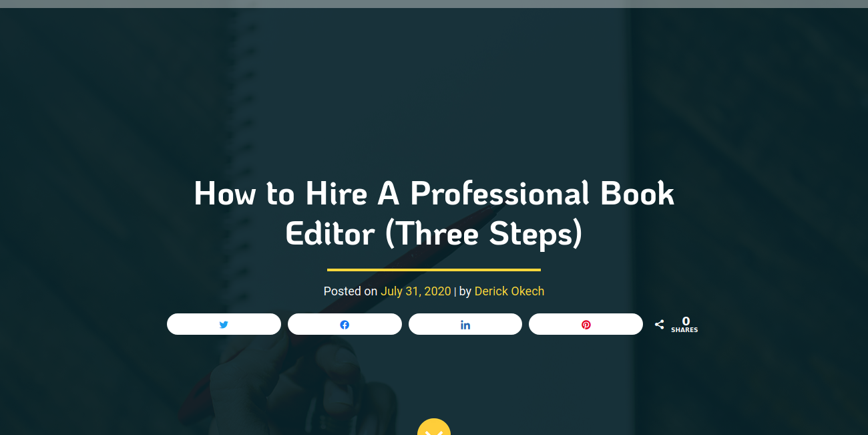Click the share network icon beside the count
The width and height of the screenshot is (868, 435).
(659, 325)
